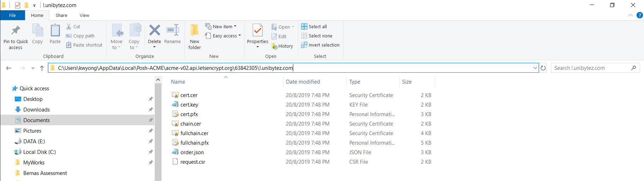Expand address bar history dropdown

click(x=535, y=68)
